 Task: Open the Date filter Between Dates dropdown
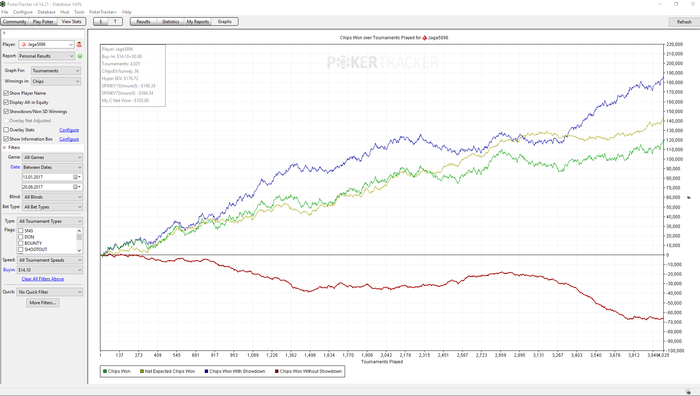(53, 167)
